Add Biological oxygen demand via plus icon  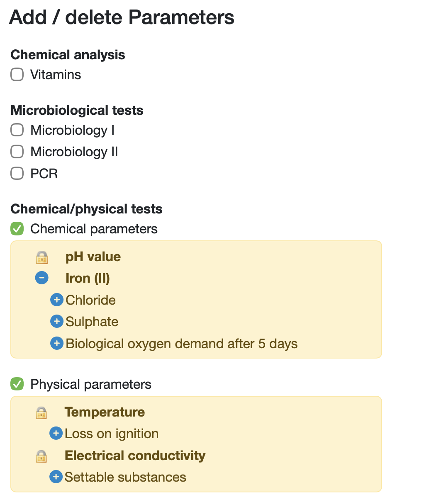click(56, 343)
